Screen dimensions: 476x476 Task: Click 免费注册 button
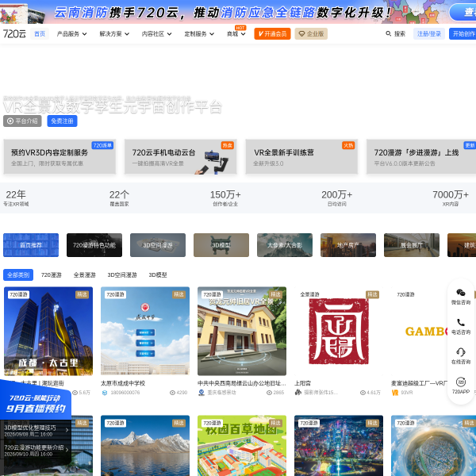(62, 121)
